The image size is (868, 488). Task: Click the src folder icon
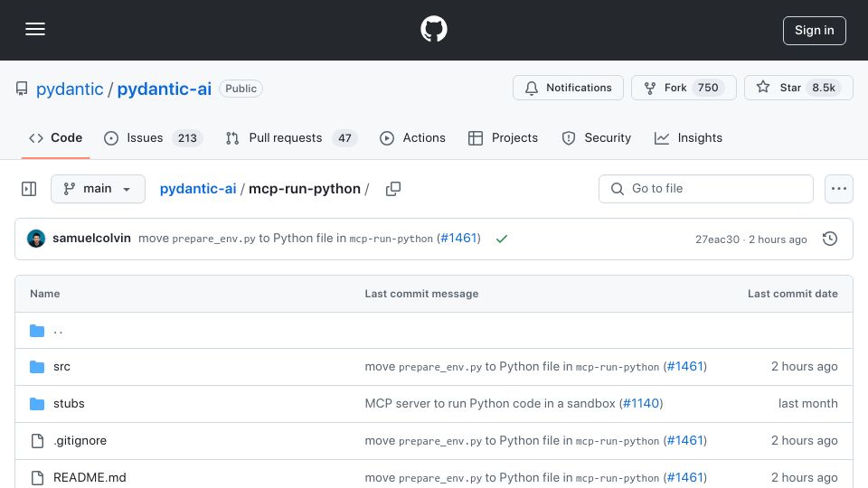point(37,367)
